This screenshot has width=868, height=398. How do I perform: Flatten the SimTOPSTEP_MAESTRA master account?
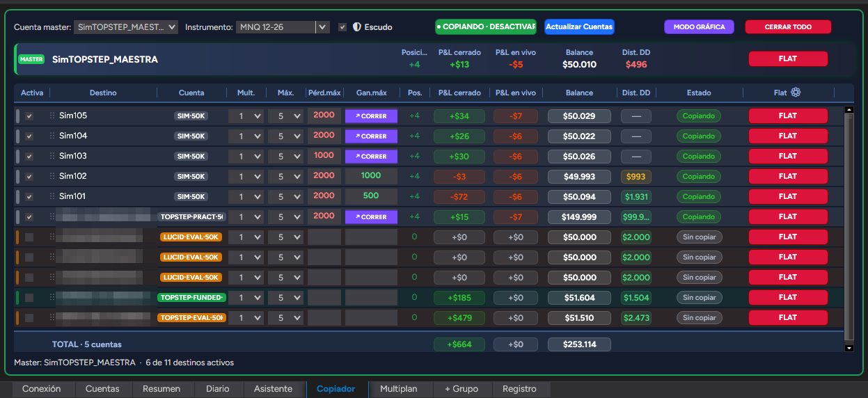point(788,59)
